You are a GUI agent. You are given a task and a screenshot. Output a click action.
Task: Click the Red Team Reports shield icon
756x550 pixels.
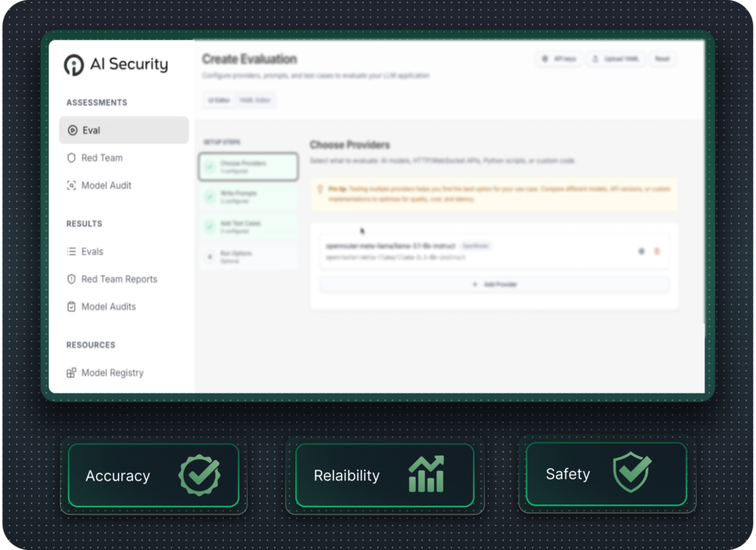click(x=72, y=280)
